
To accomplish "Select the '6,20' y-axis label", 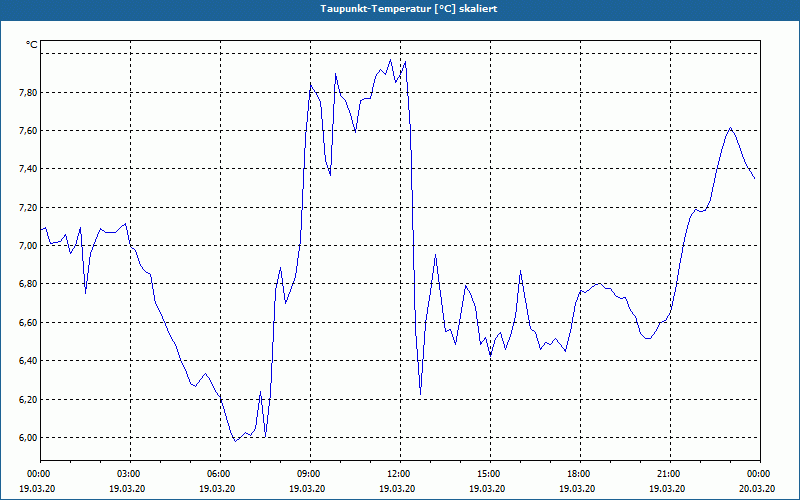I will [x=28, y=399].
